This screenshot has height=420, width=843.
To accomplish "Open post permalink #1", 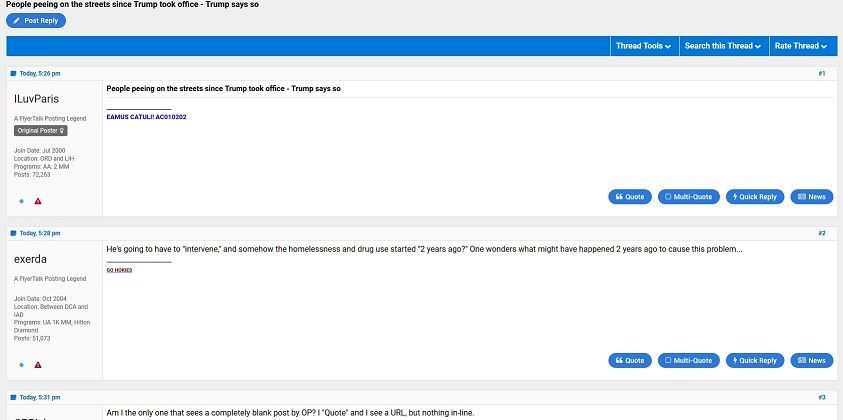I will click(821, 74).
